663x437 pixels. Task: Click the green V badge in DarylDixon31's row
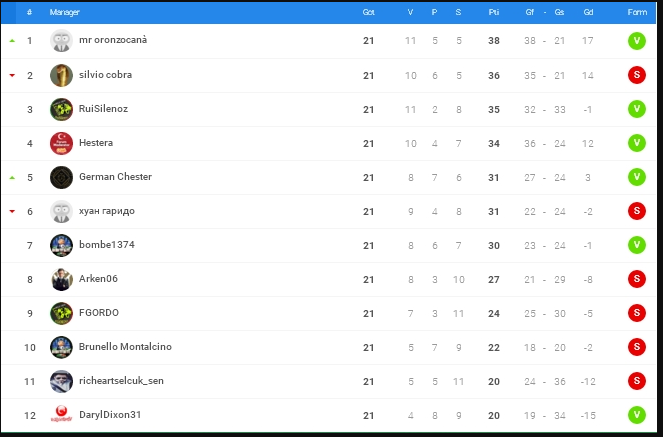coord(637,415)
